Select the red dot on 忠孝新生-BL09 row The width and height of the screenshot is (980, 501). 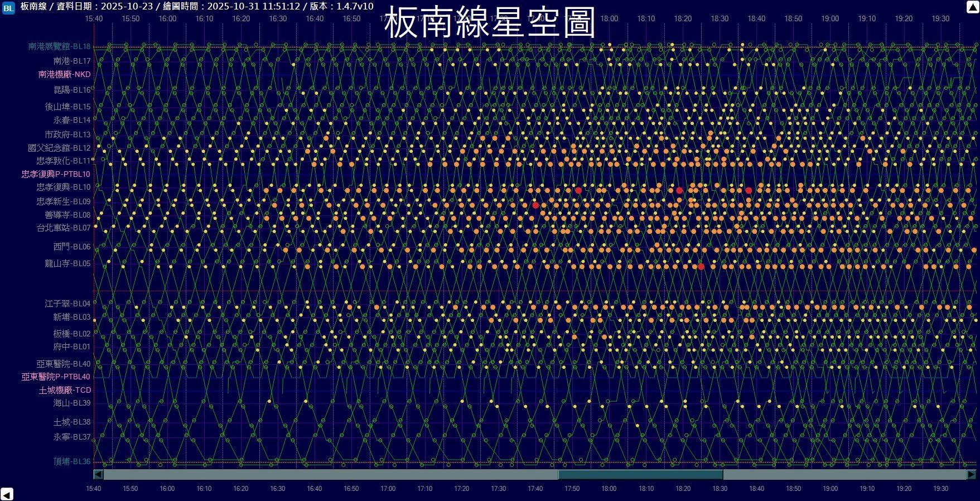[535, 205]
